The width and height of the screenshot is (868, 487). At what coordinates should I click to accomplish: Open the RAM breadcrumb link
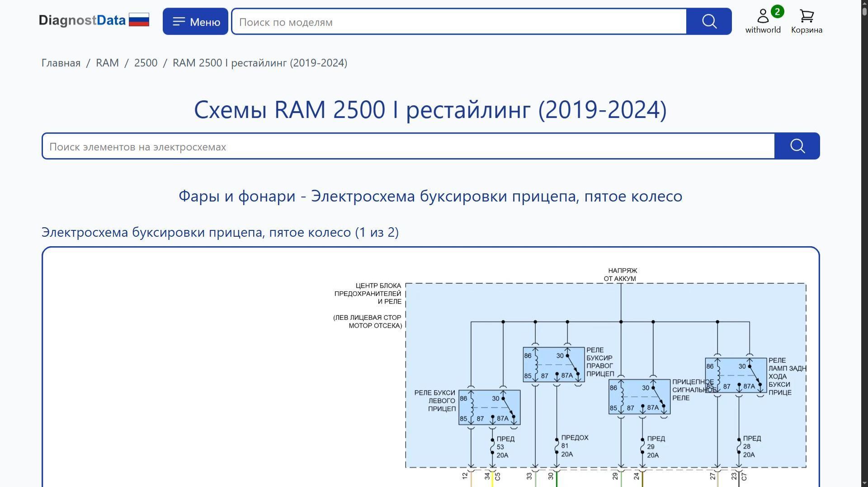point(107,63)
